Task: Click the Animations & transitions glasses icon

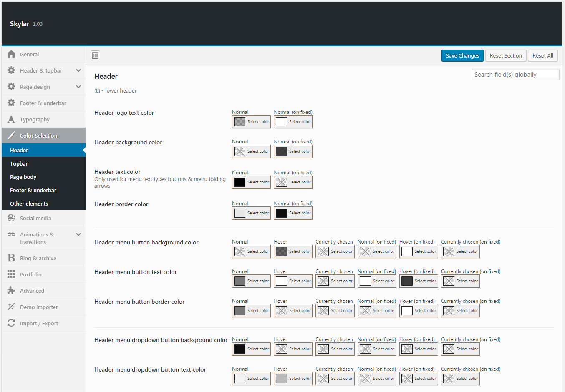Action: tap(11, 234)
